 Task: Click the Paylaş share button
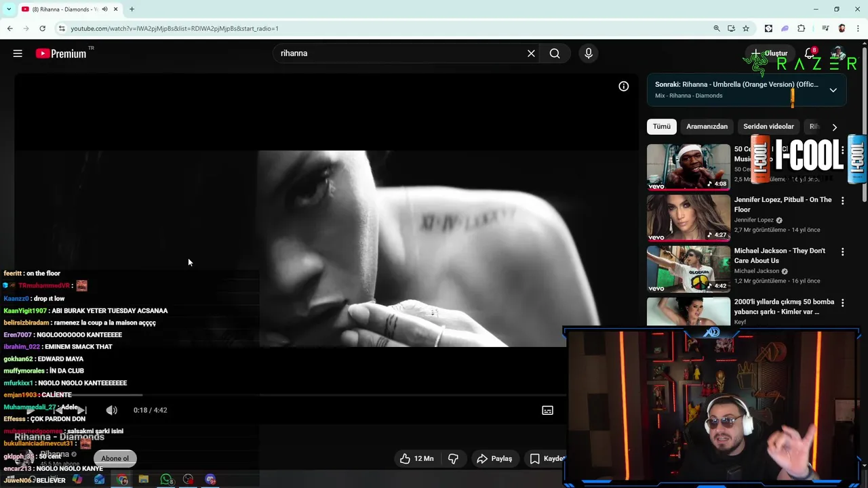(494, 459)
